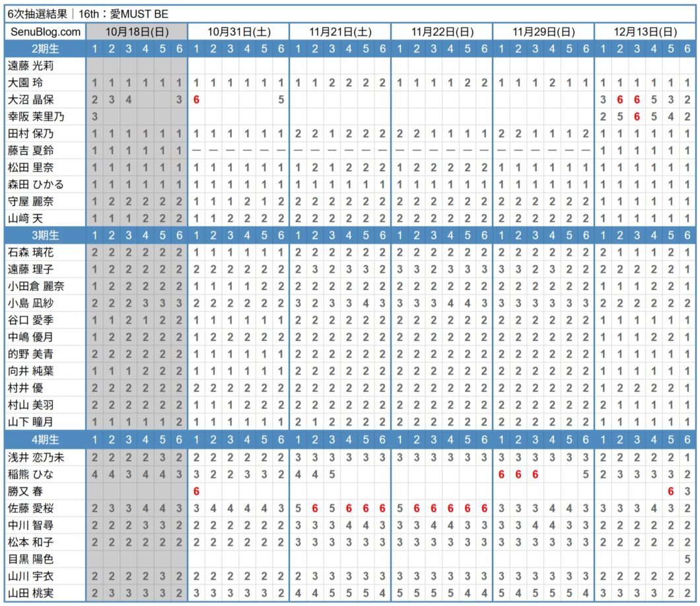Select the 10月18日(日) date header
700x606 pixels.
point(137,32)
